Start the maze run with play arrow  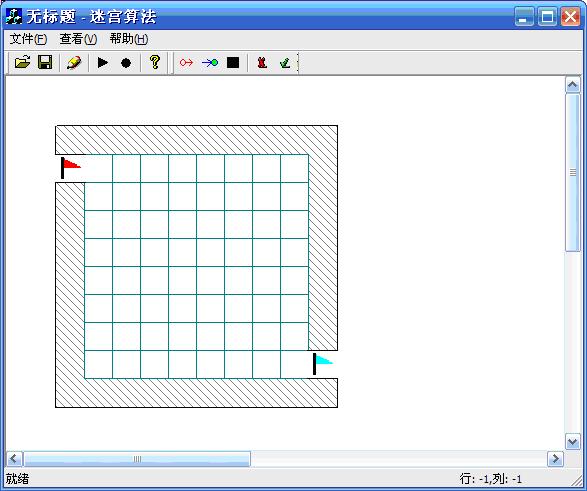103,62
